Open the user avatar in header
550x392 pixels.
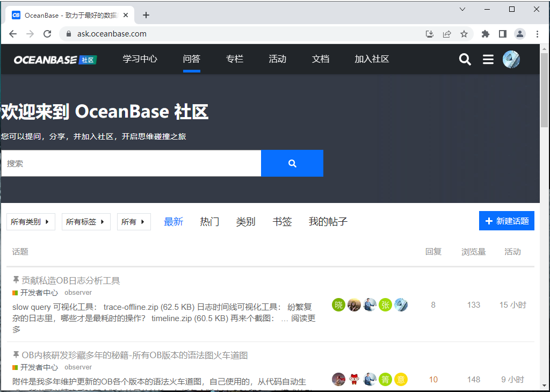tap(511, 59)
